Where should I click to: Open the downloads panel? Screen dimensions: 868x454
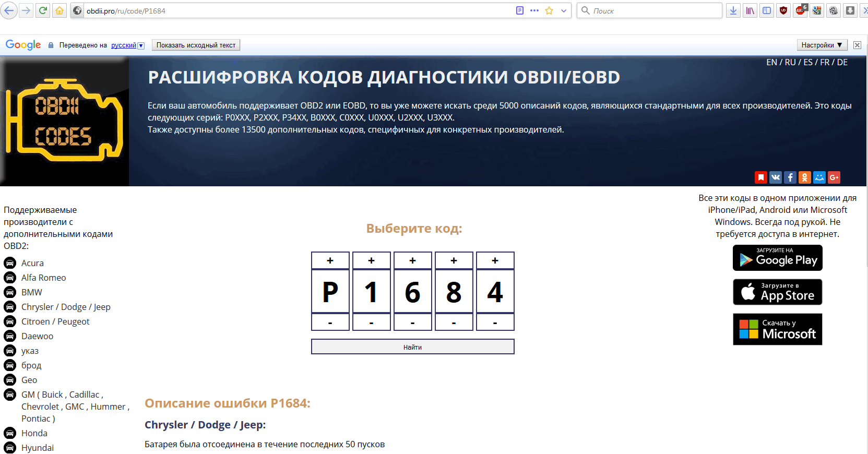tap(733, 10)
